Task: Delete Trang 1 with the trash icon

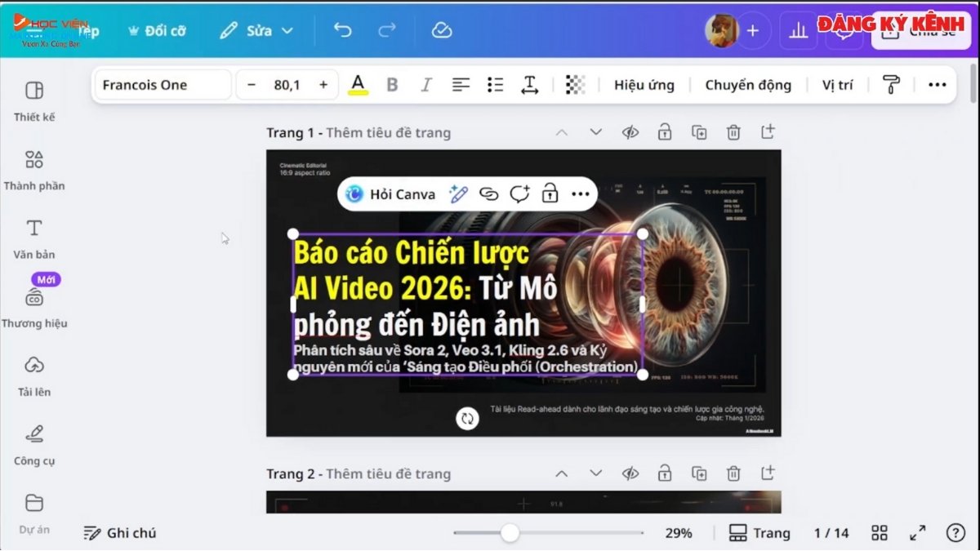Action: (733, 131)
